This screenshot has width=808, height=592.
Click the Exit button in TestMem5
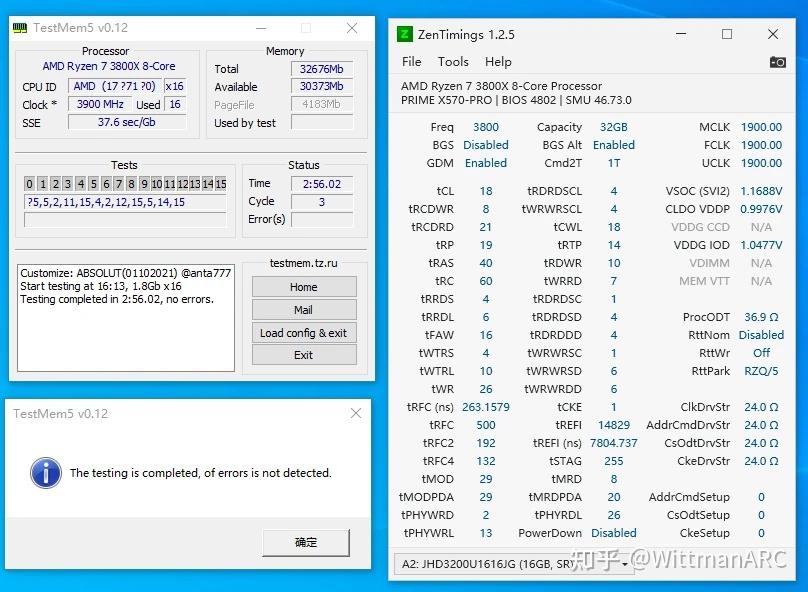(303, 356)
